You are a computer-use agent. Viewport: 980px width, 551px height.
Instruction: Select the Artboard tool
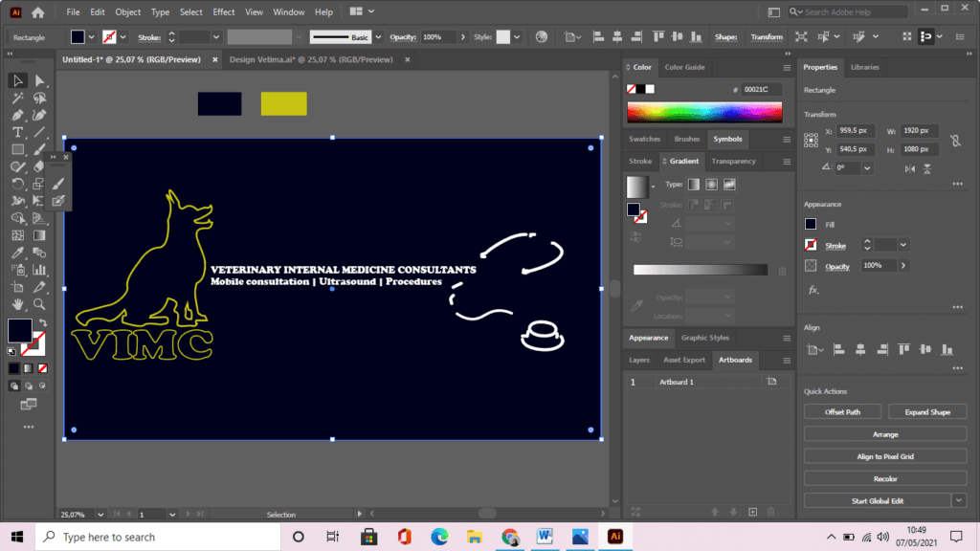click(17, 287)
